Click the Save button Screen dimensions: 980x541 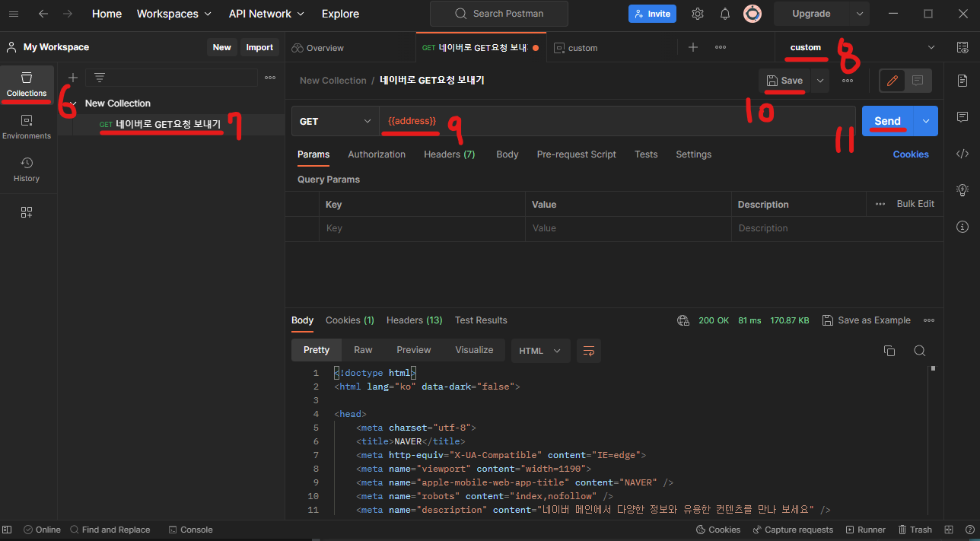pos(784,81)
